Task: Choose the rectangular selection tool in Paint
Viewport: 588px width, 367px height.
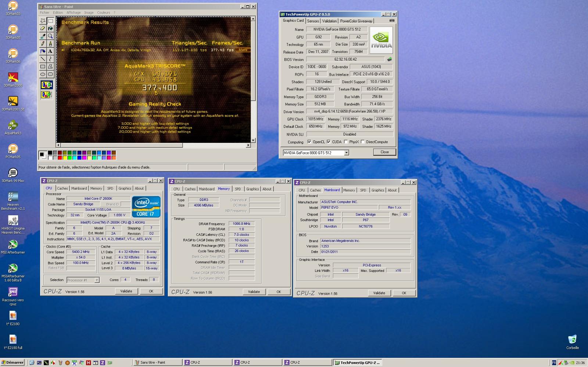Action: click(50, 21)
